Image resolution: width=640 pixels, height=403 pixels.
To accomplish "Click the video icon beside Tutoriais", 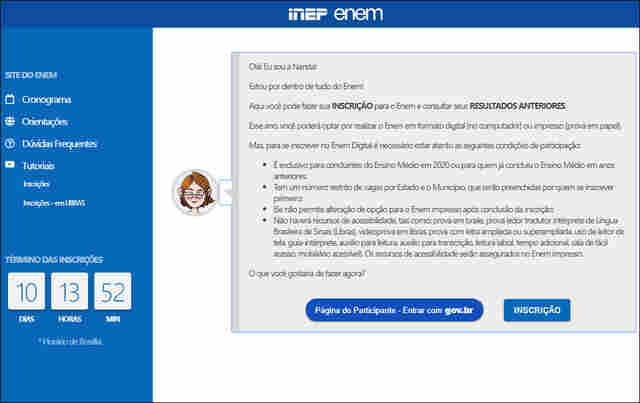I will tap(10, 165).
